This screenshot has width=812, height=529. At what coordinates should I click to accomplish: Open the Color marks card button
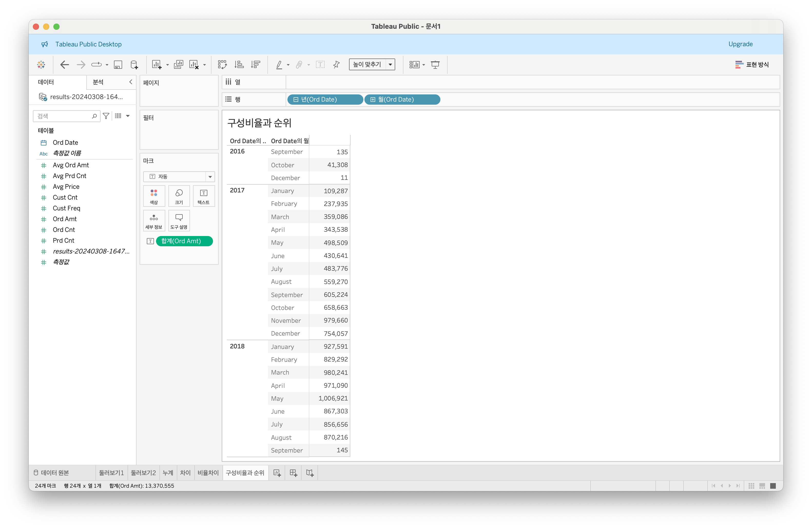click(x=154, y=196)
